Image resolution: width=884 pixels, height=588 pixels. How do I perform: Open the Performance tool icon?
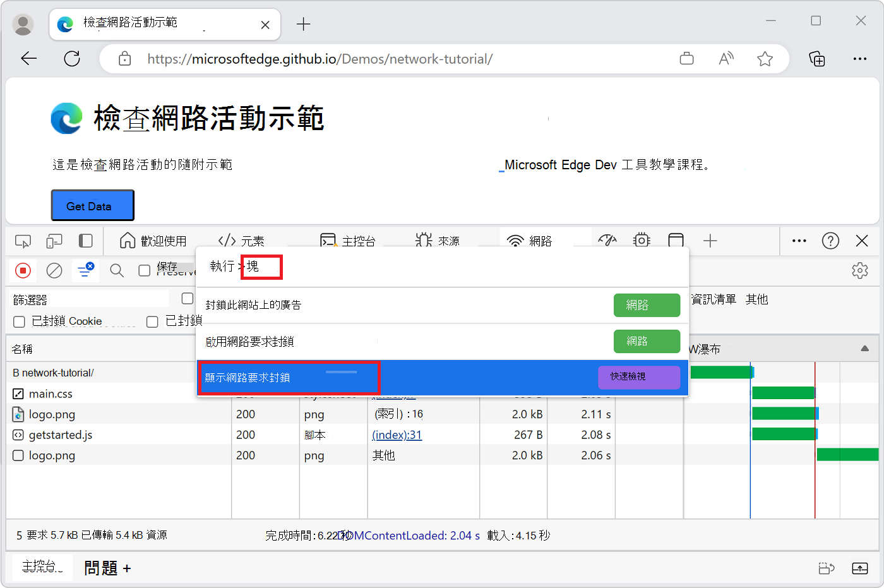607,241
